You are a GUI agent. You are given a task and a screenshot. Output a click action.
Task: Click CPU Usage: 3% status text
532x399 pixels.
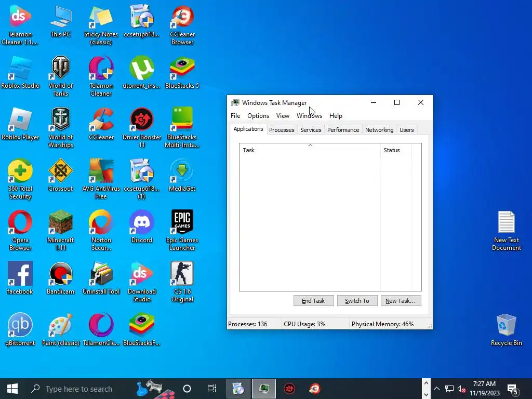coord(304,324)
